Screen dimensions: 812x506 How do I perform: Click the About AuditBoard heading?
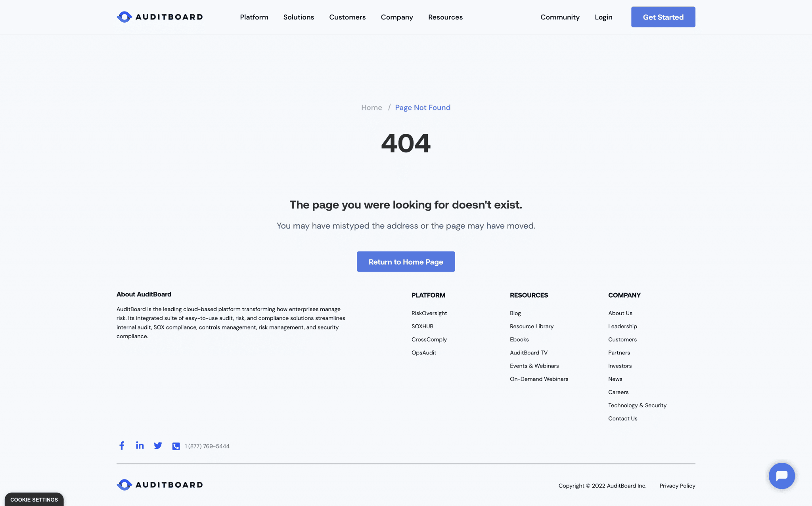[x=144, y=294]
